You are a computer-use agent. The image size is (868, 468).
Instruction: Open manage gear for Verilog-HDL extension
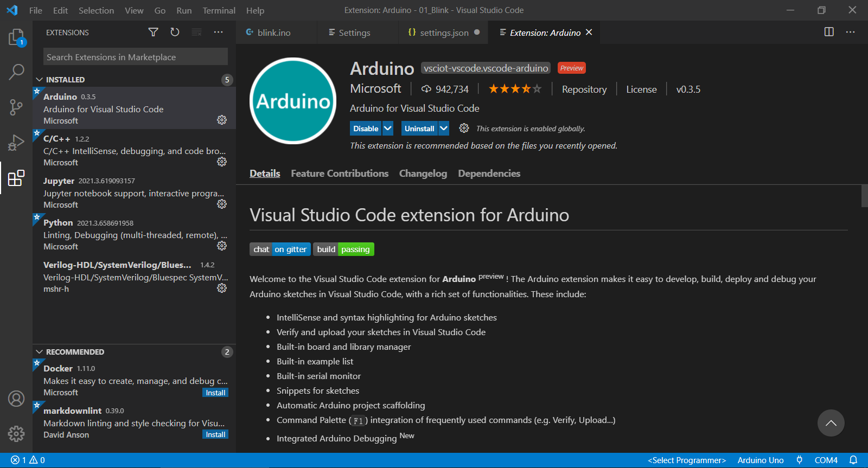pyautogui.click(x=222, y=288)
